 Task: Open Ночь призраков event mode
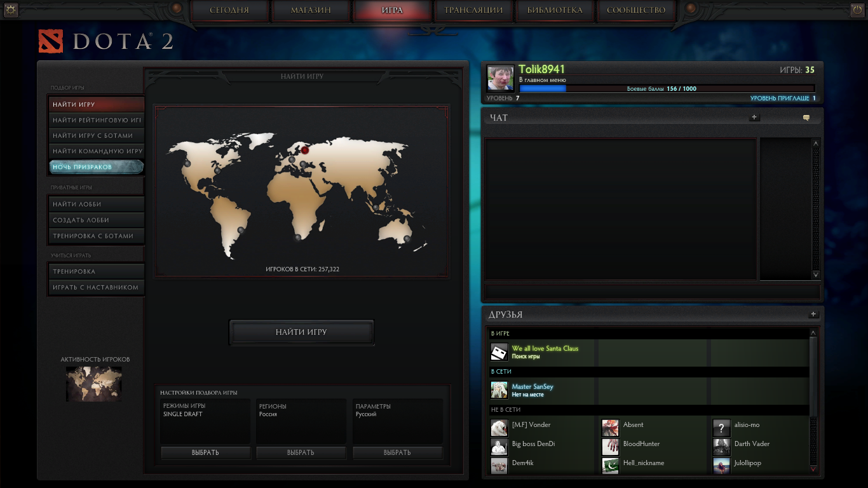pyautogui.click(x=97, y=167)
